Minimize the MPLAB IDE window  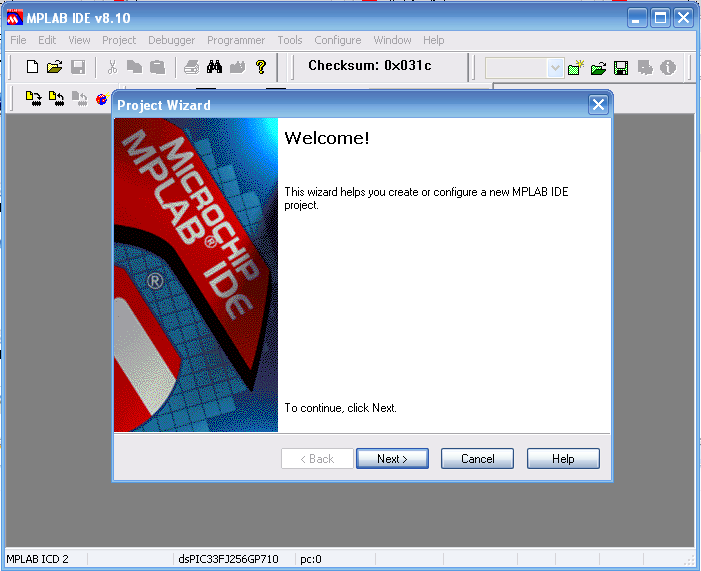pos(637,18)
